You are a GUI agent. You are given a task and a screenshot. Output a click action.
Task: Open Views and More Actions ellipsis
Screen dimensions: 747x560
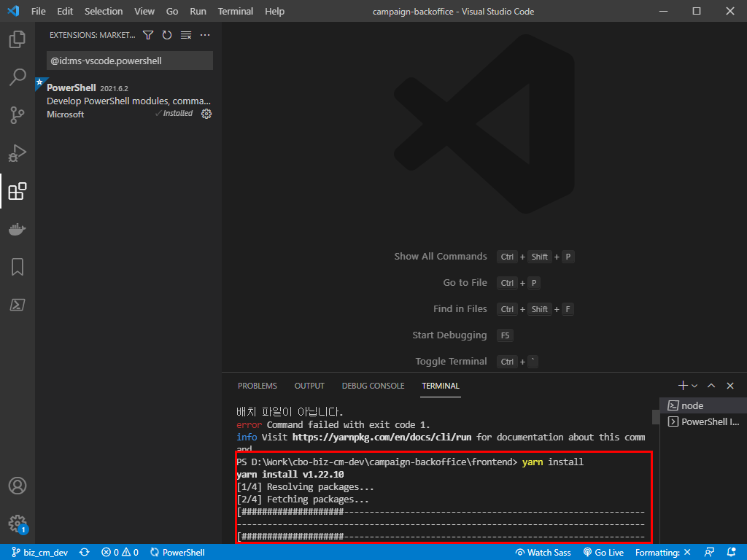(x=205, y=35)
